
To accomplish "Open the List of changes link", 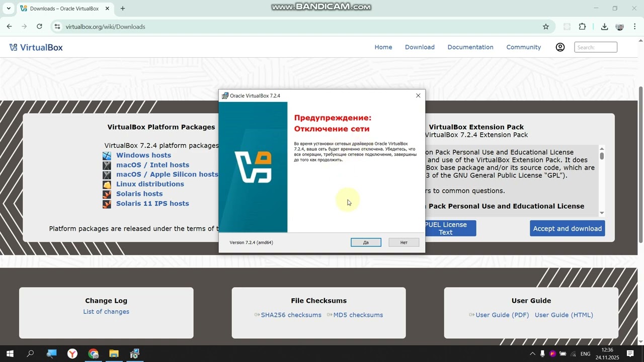I will pyautogui.click(x=106, y=312).
